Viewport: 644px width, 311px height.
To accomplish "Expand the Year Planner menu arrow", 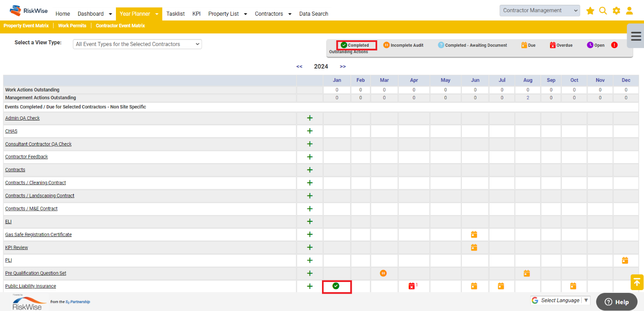I will [157, 14].
